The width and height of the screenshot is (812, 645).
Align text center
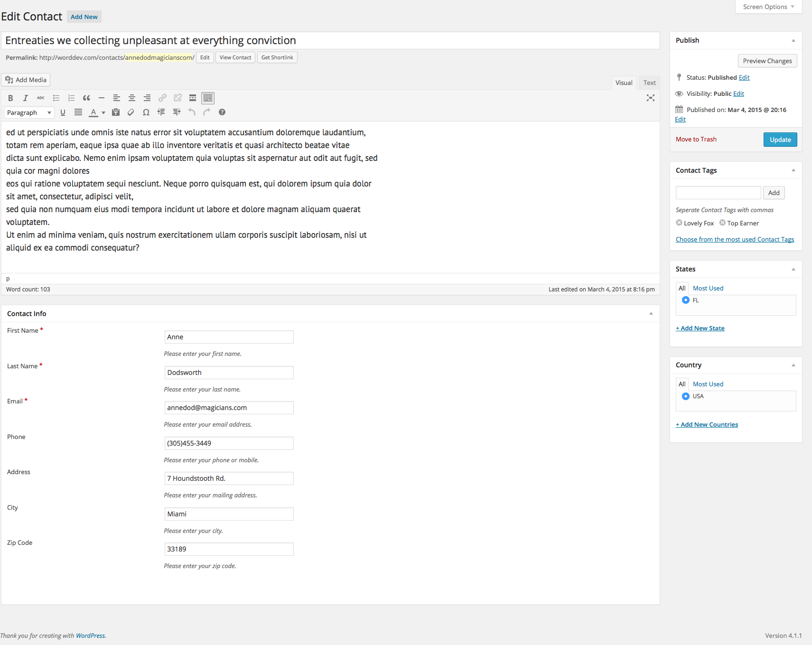[132, 98]
